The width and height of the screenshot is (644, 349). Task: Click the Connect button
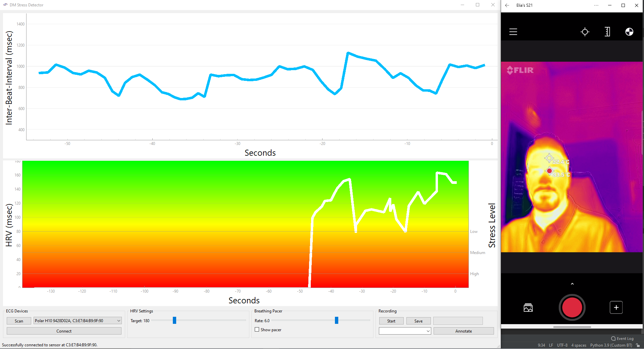(64, 331)
